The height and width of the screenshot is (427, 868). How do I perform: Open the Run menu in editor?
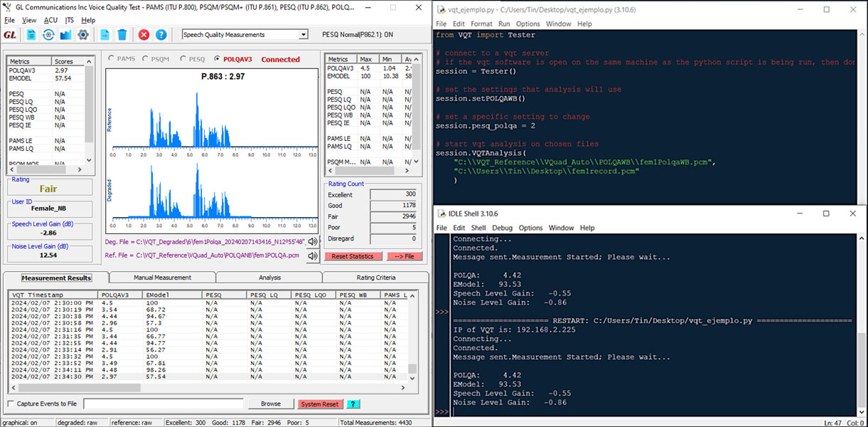pyautogui.click(x=504, y=23)
